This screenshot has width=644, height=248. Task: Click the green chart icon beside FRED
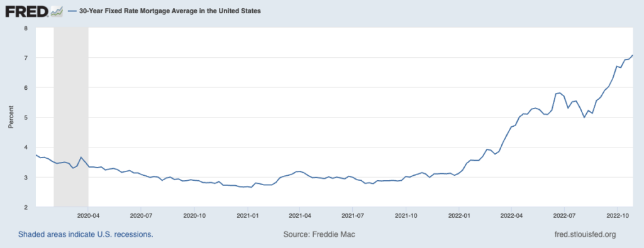tap(56, 12)
